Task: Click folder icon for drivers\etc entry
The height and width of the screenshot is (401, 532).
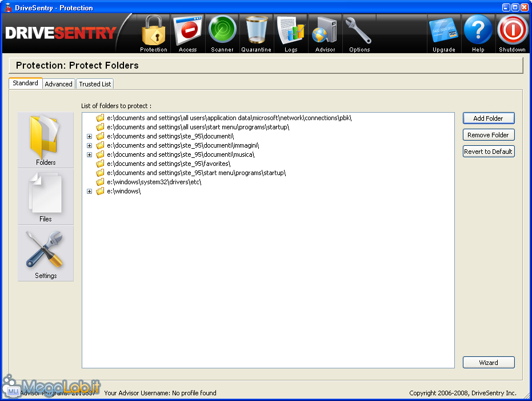Action: (100, 182)
